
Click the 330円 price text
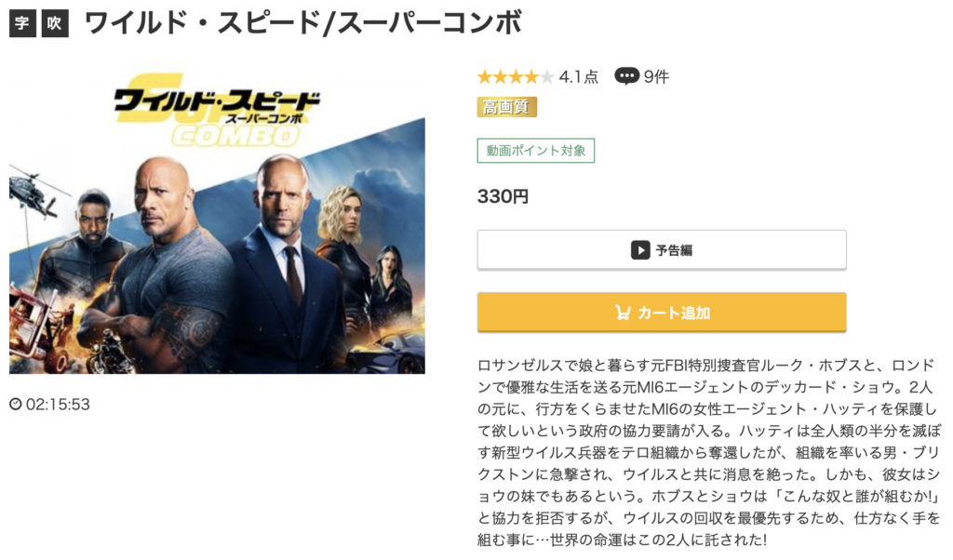503,197
